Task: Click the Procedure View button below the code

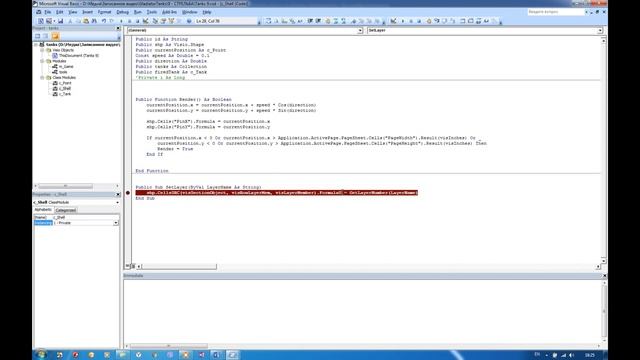Action: coord(127,266)
